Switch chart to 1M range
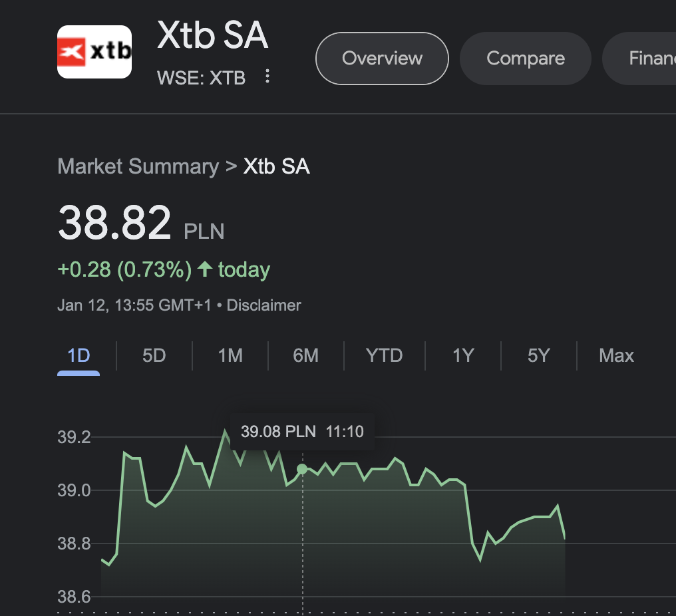This screenshot has width=676, height=616. [230, 355]
